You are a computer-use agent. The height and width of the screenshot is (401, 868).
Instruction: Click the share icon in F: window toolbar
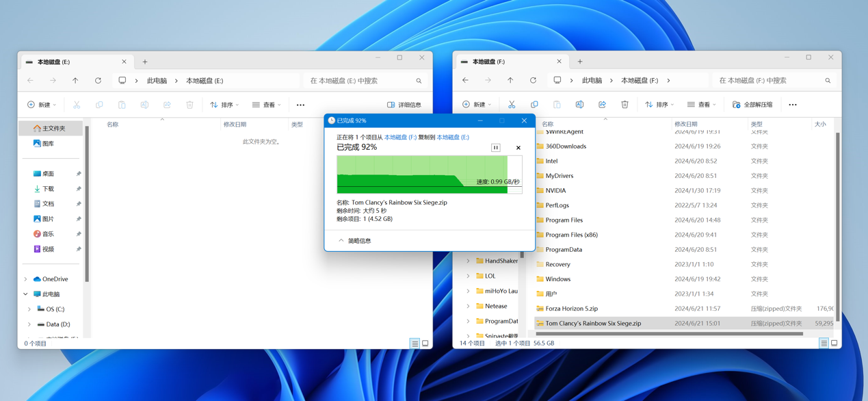pos(602,105)
